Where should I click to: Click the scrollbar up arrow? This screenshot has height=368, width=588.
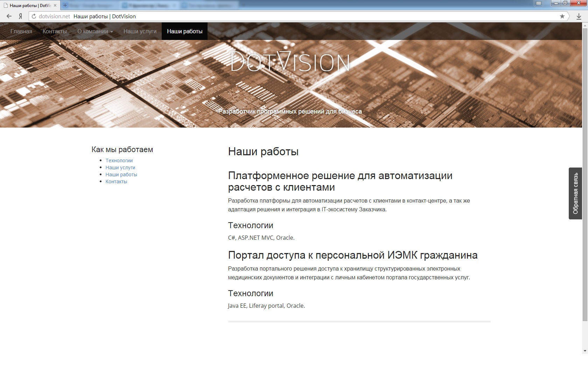pos(585,25)
